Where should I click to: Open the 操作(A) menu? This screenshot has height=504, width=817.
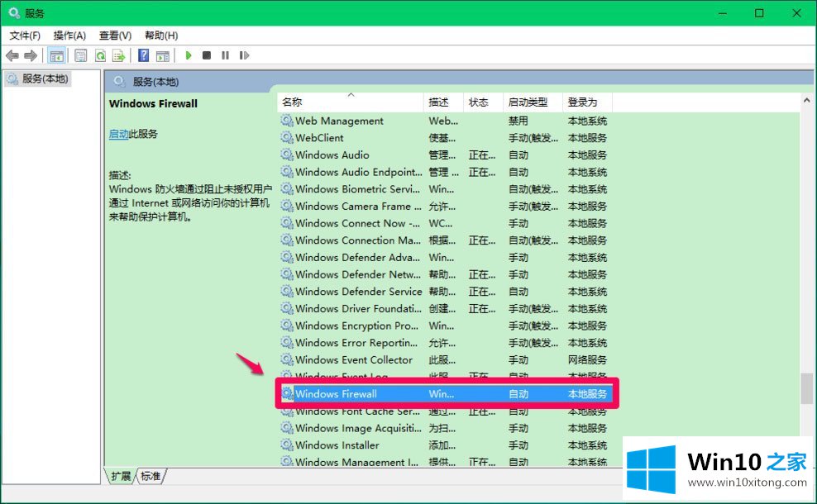click(x=69, y=36)
